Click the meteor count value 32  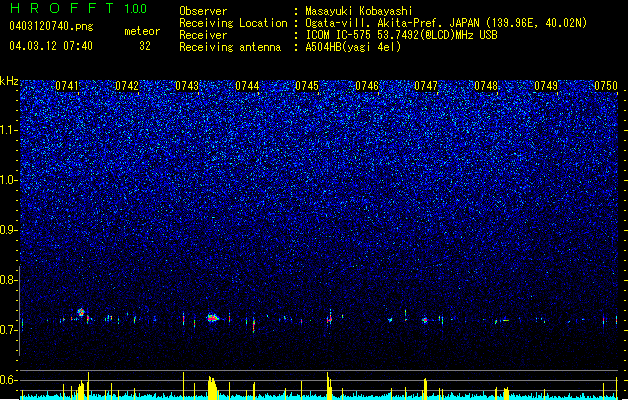tap(145, 46)
